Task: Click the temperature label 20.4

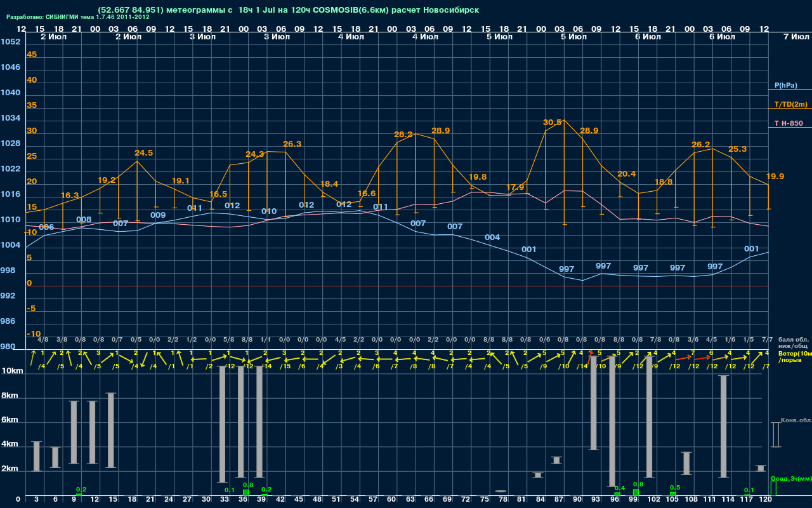Action: [x=626, y=174]
